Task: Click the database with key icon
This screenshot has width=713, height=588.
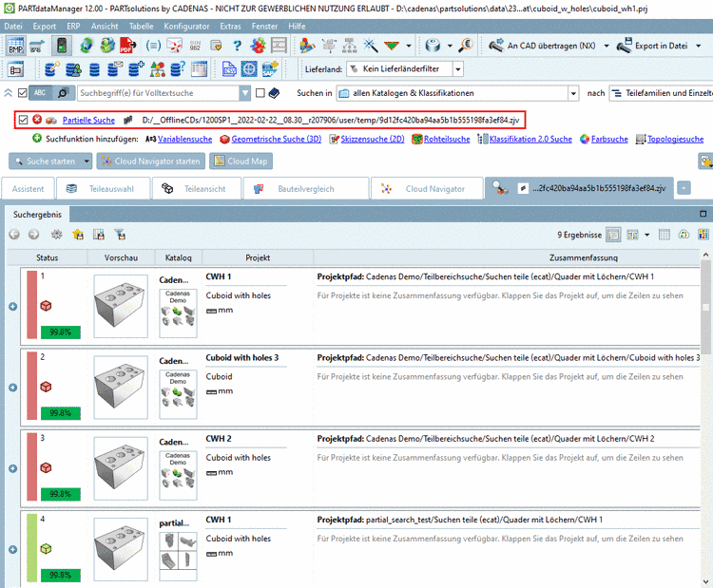Action: pos(52,69)
